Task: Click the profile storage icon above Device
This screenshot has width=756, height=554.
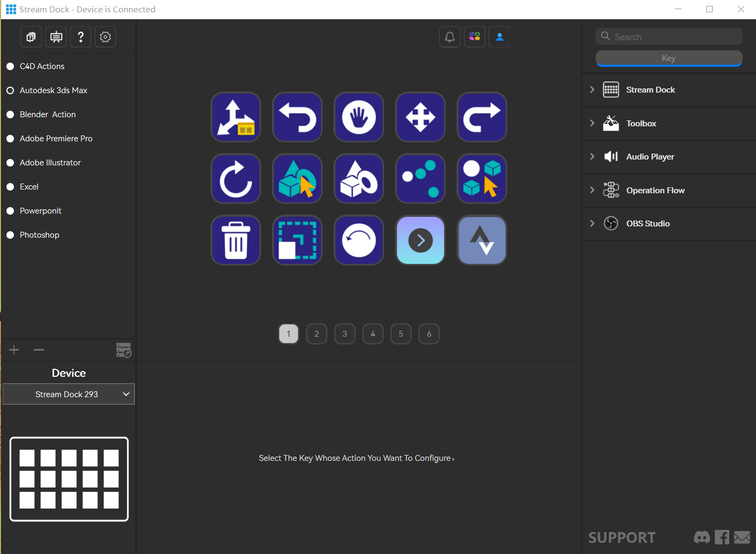Action: 124,350
